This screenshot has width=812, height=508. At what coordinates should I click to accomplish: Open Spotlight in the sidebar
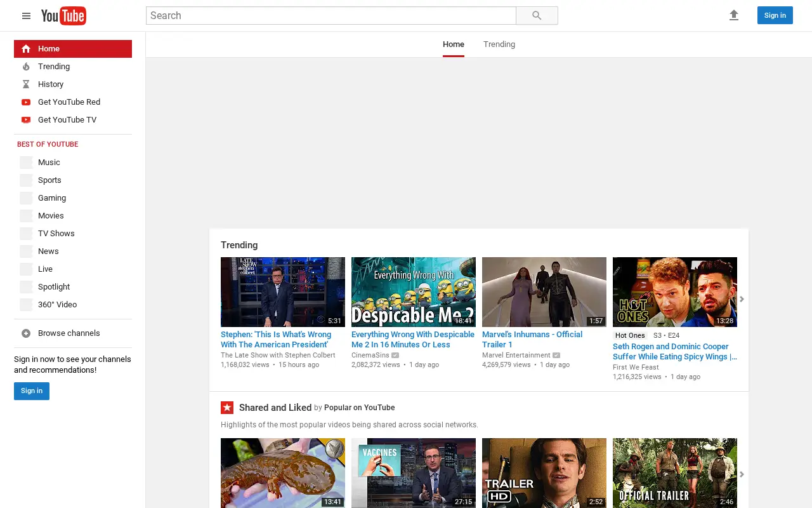point(73,287)
